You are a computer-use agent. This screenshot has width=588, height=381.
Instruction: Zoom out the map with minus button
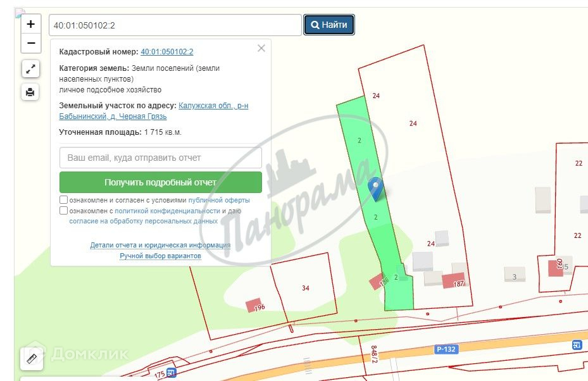click(31, 43)
